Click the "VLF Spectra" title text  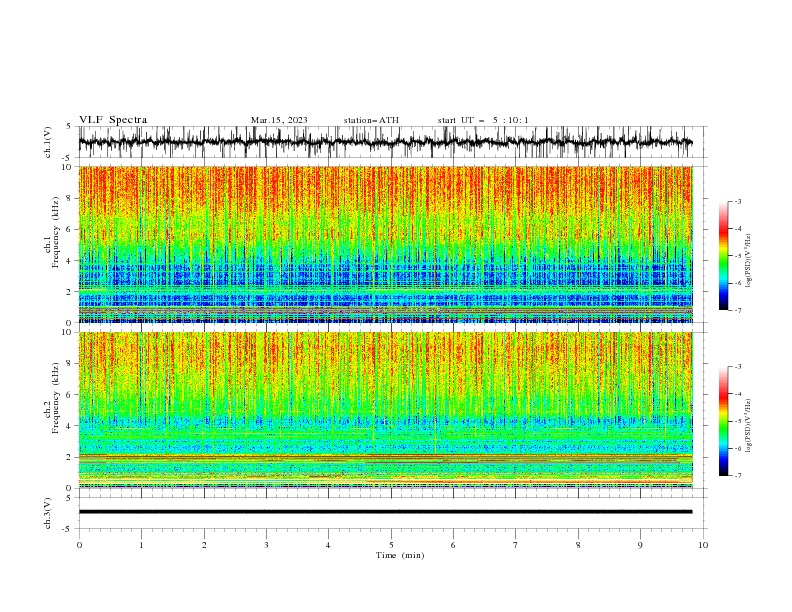(x=113, y=120)
